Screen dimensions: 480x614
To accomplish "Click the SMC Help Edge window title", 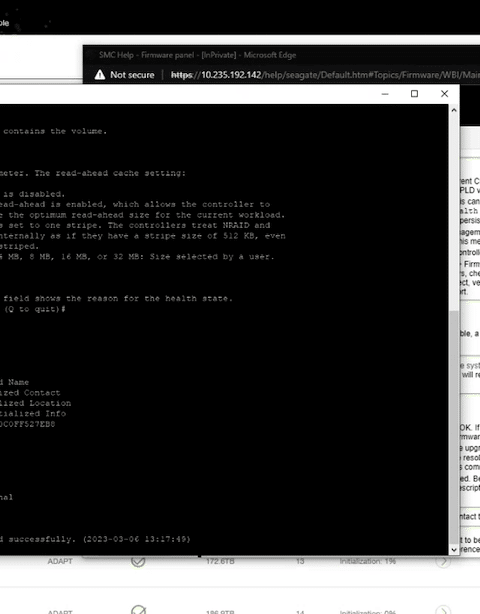I will [197, 55].
